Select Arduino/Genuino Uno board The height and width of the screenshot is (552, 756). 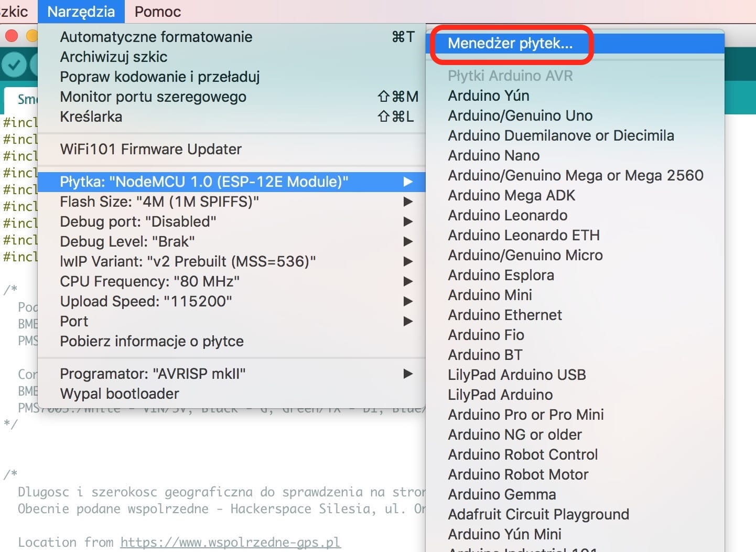[575, 115]
